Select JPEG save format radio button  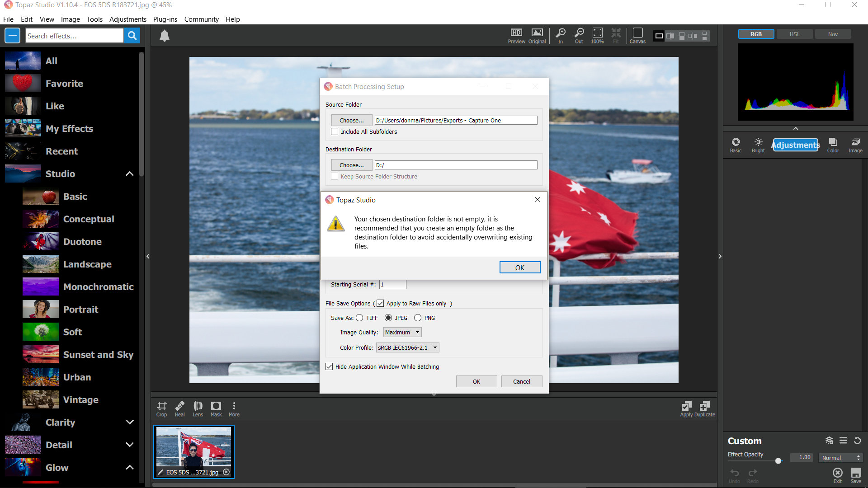(388, 318)
